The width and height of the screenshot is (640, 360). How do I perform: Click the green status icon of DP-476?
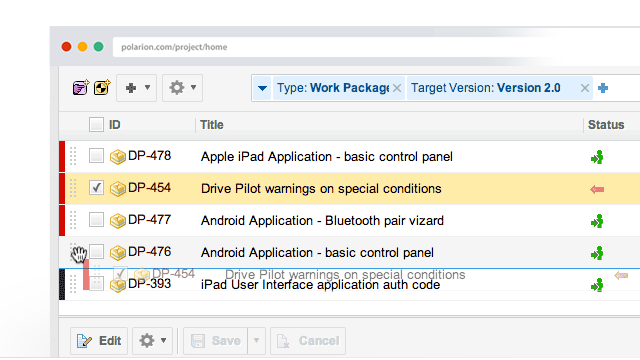597,253
